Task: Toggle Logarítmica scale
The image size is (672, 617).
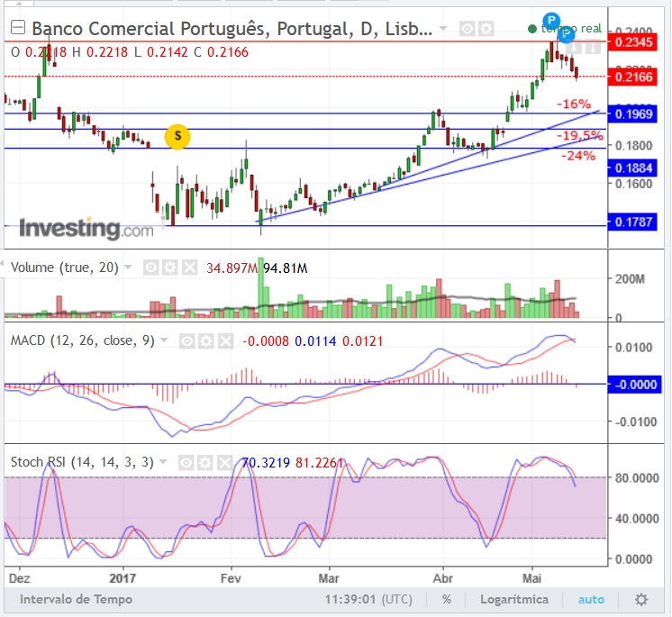Action: pos(513,599)
